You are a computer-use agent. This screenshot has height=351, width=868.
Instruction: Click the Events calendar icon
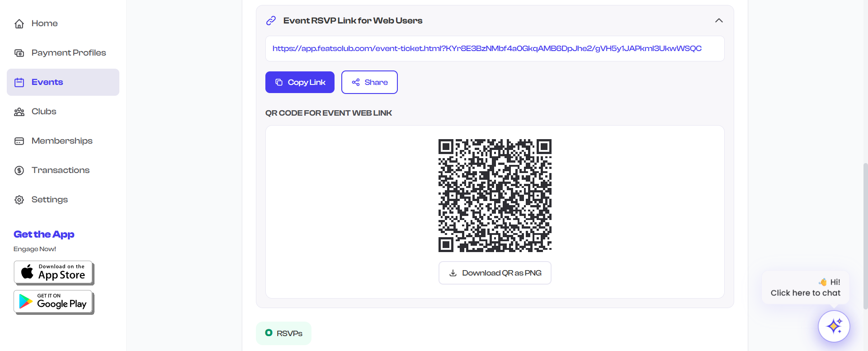[19, 82]
